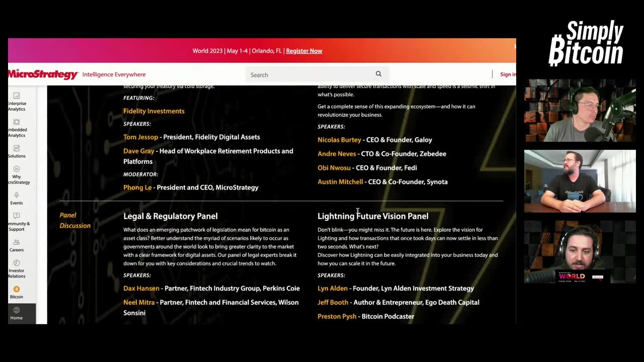Click 'World 2023 | May 1-4 | Orlando, FL' text

[237, 51]
